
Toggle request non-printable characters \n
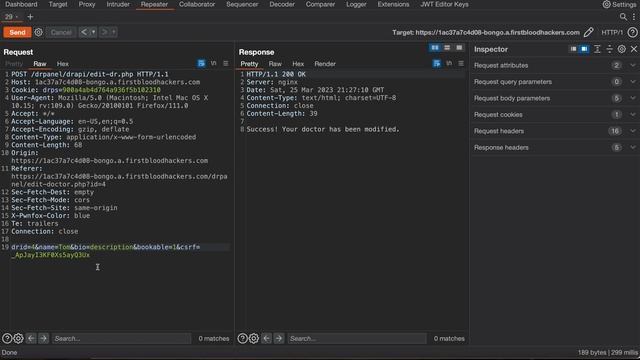coord(213,64)
